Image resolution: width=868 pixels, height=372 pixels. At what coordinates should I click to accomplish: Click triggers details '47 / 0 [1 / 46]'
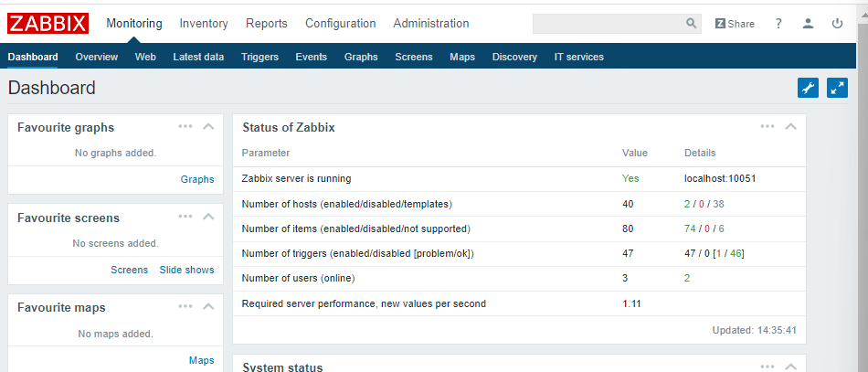click(715, 253)
